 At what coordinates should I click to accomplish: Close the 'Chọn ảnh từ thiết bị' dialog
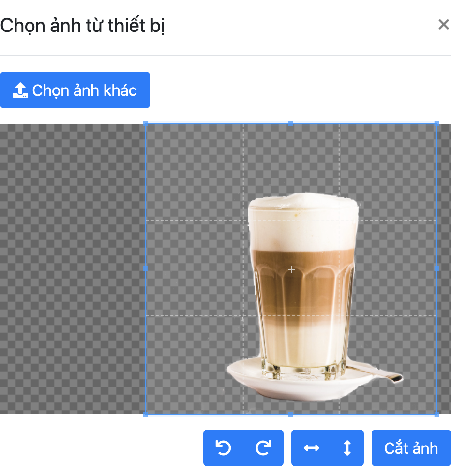click(x=443, y=25)
